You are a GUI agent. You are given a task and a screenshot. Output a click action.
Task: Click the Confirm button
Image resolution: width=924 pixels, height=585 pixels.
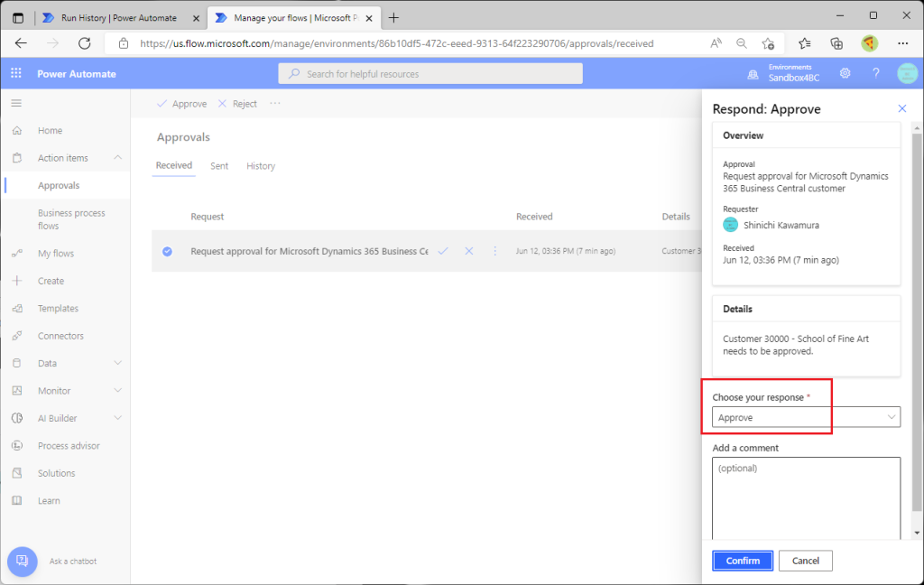coord(743,561)
